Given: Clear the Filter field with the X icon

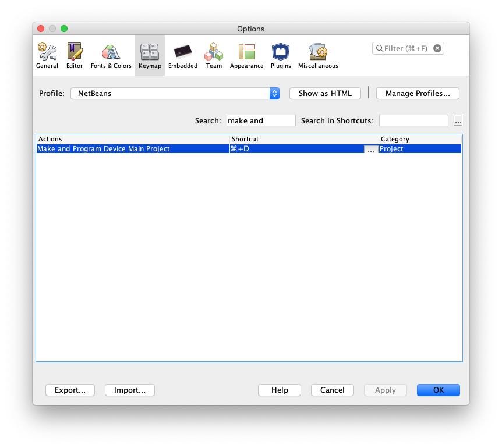Looking at the screenshot, I should click(x=437, y=48).
